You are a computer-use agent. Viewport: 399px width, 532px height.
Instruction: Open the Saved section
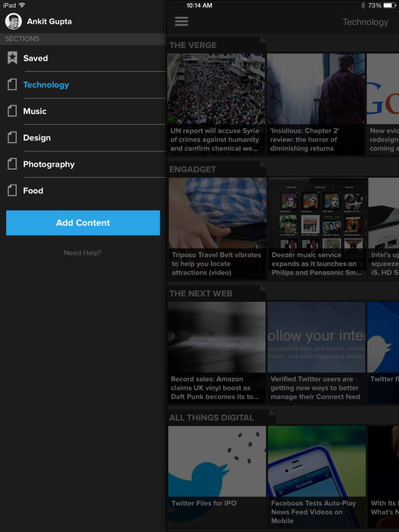pyautogui.click(x=83, y=58)
